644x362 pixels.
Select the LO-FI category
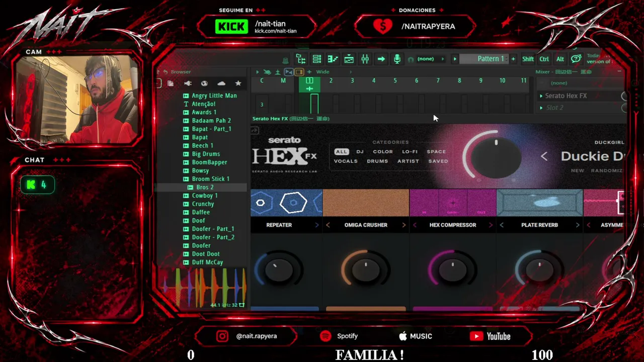410,151
